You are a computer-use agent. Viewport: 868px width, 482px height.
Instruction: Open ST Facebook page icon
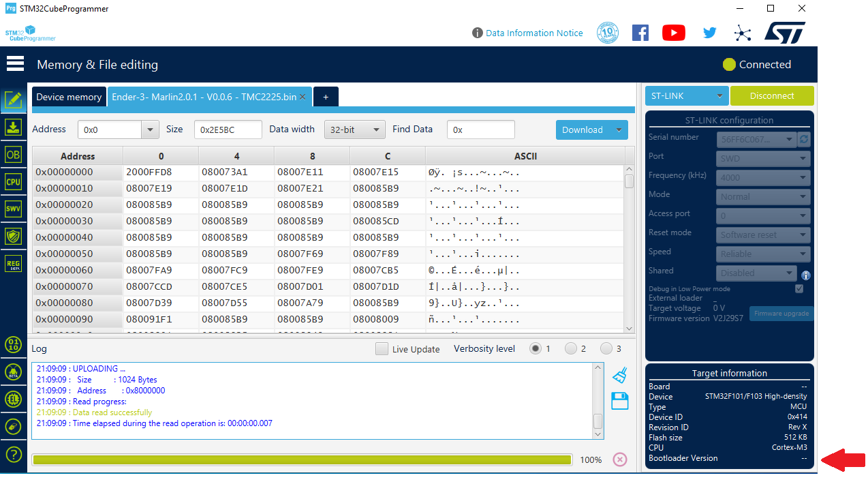tap(640, 33)
